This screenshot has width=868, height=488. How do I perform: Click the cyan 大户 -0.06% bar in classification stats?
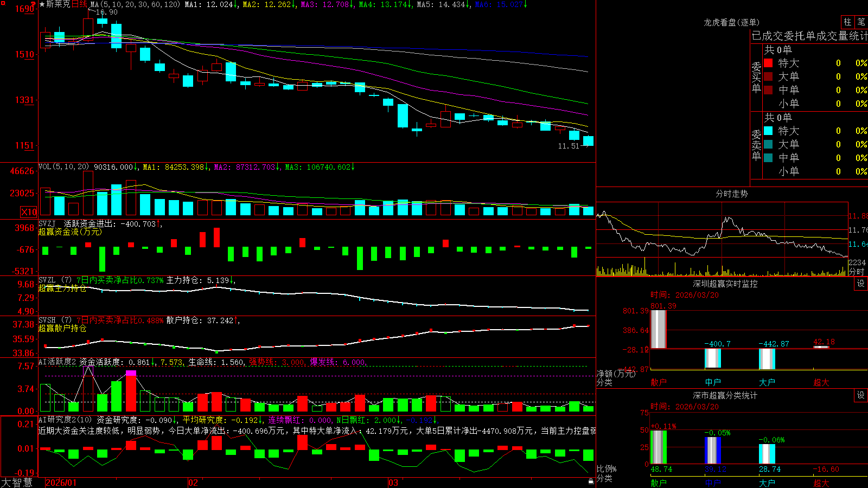(767, 454)
